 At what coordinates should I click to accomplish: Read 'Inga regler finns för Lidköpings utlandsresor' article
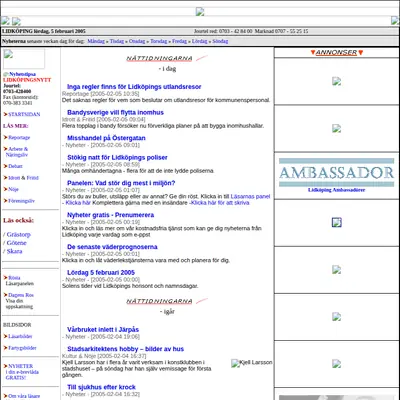[x=134, y=87]
